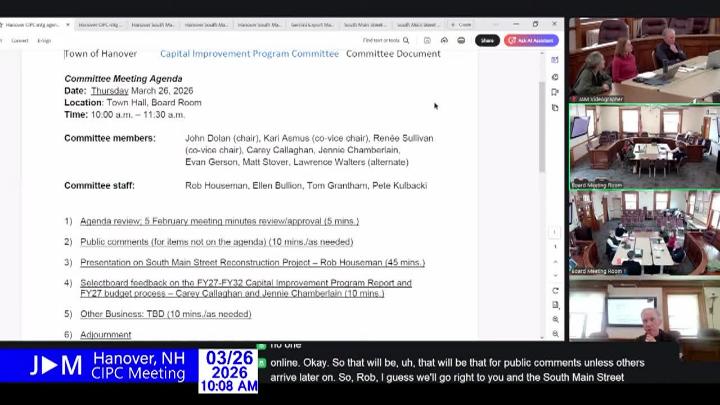Open the top icon in right sidebar panel
The height and width of the screenshot is (405, 720).
556,60
